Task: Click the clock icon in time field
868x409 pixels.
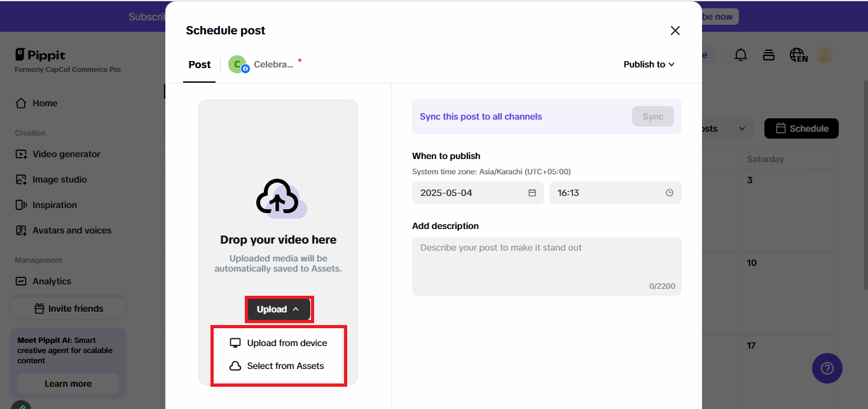Action: [669, 193]
